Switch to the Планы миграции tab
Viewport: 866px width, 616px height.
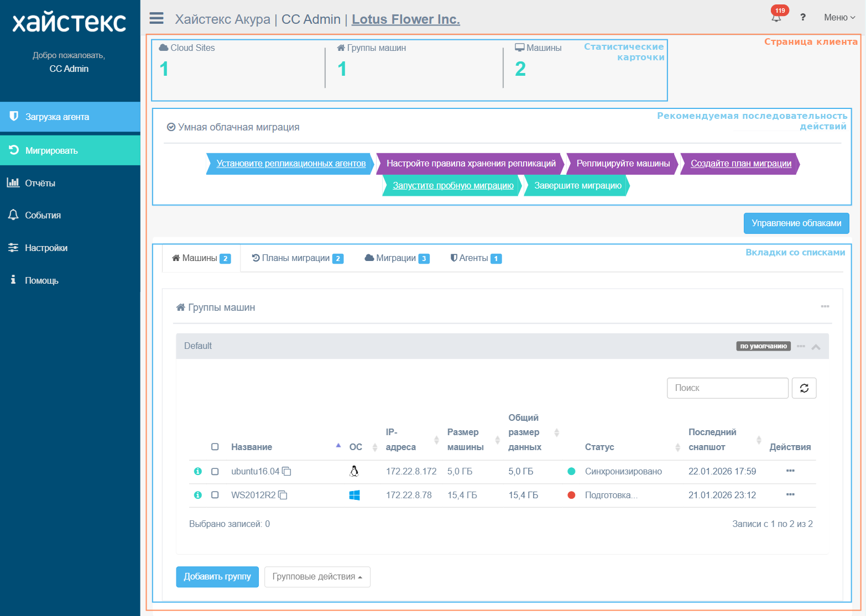298,258
